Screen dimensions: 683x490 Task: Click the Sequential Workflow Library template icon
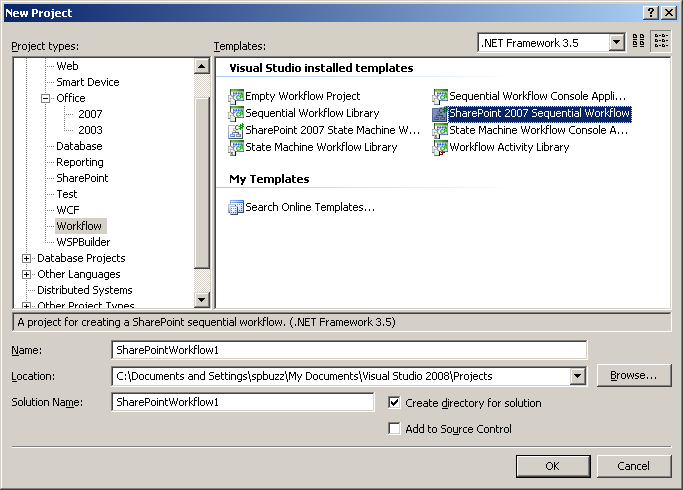tap(236, 113)
